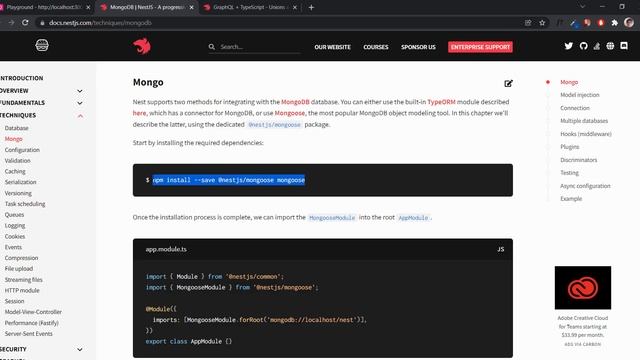Reload the page with refresh button
Image resolution: width=640 pixels, height=360 pixels.
coord(25,22)
